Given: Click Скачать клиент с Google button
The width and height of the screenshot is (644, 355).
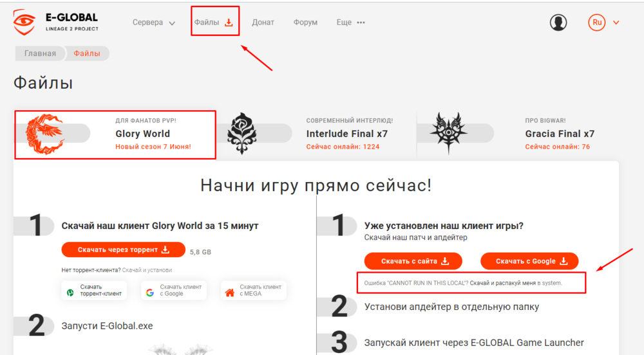Looking at the screenshot, I should point(174,290).
